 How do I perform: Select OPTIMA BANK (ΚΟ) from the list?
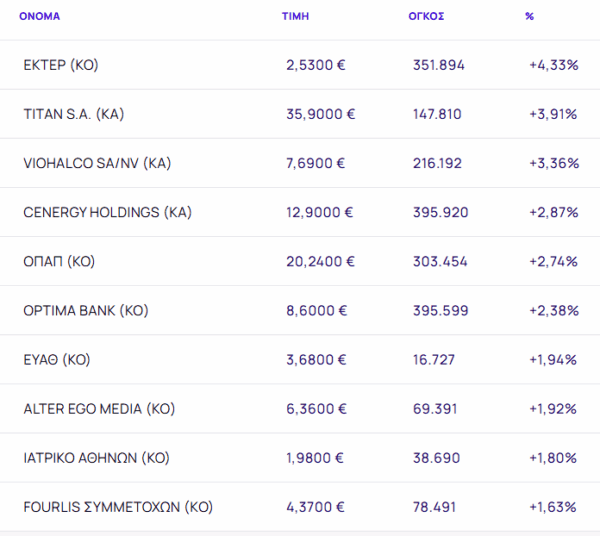coord(86,310)
